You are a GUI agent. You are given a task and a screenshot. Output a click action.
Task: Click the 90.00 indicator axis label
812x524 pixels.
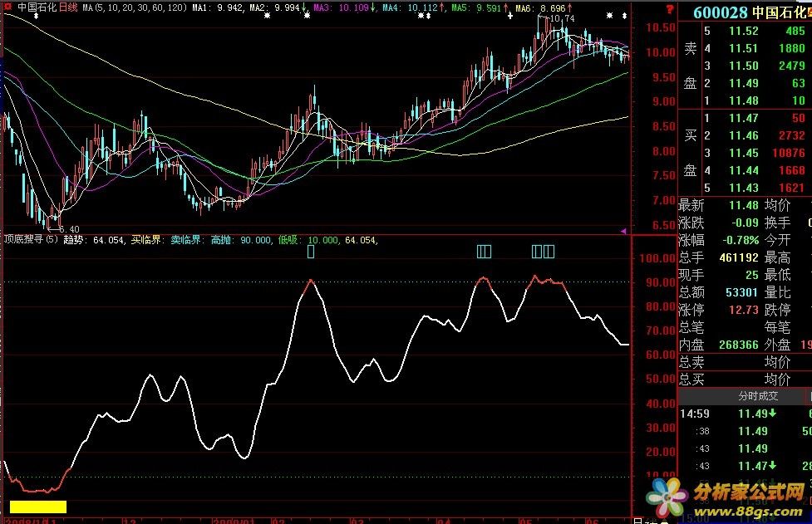coord(660,282)
